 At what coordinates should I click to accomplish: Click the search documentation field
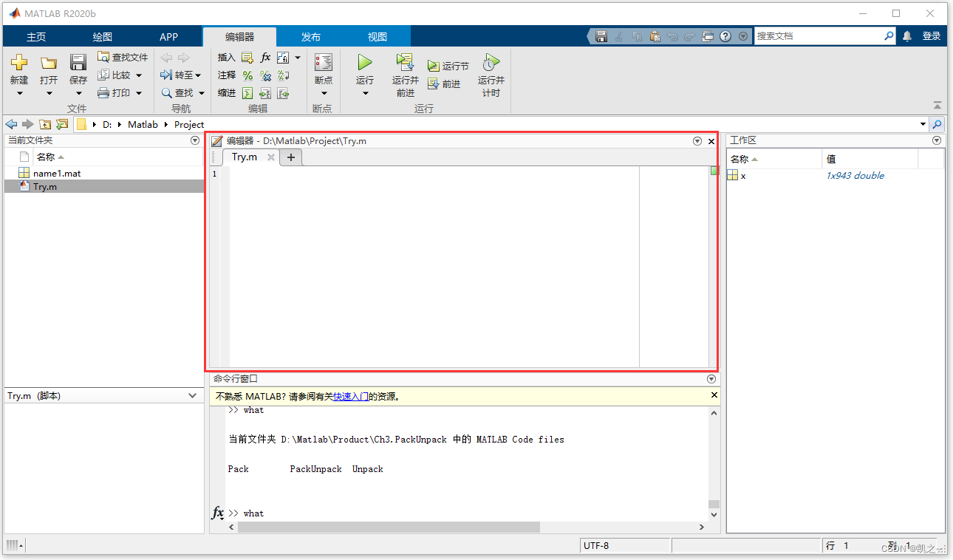coord(819,35)
